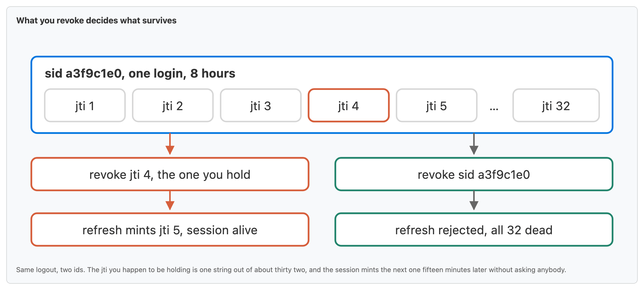Select the highlighted jti 4 box
This screenshot has width=644, height=290.
pyautogui.click(x=349, y=105)
